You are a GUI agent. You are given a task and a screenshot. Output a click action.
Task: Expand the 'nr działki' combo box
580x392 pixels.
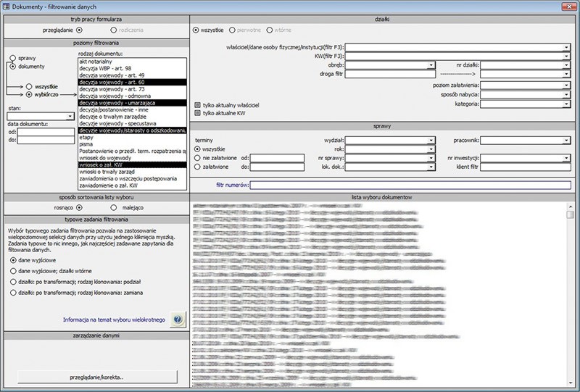tap(567, 65)
